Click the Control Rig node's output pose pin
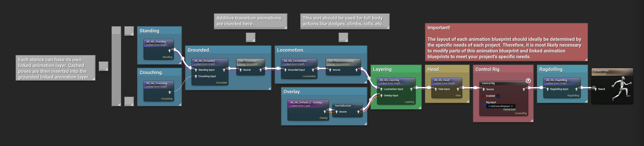The width and height of the screenshot is (644, 146). 524,89
